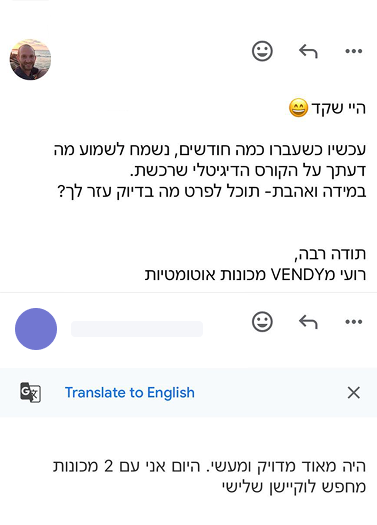This screenshot has width=377, height=525.
Task: Add emoji reaction to first message
Action: click(x=262, y=51)
